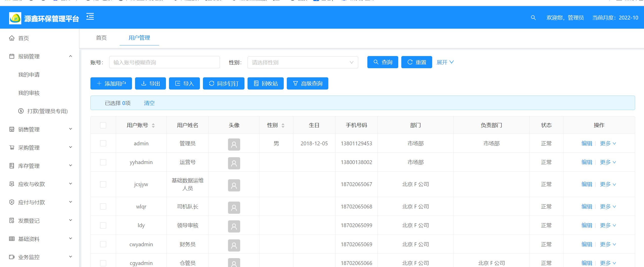Screen dimensions: 644x267
Task: Click the 销售管理 sidebar icon
Action: (x=12, y=129)
